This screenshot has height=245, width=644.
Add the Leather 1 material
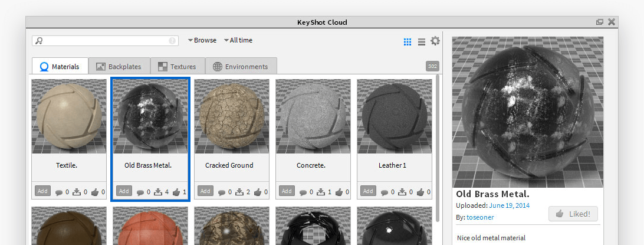click(367, 191)
